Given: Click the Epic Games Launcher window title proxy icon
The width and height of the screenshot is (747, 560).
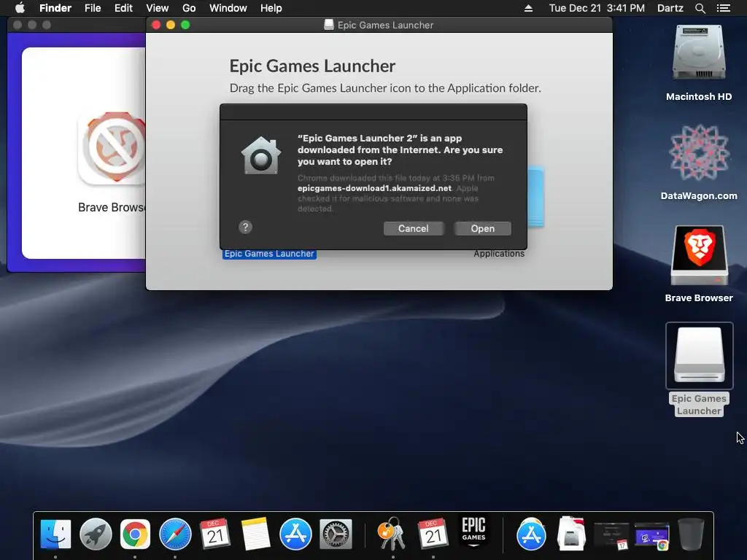Looking at the screenshot, I should (x=329, y=25).
